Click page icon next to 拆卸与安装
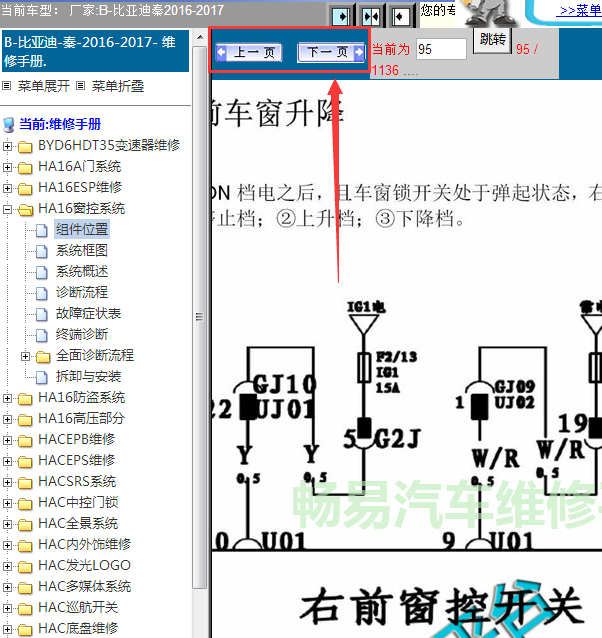 coord(41,377)
